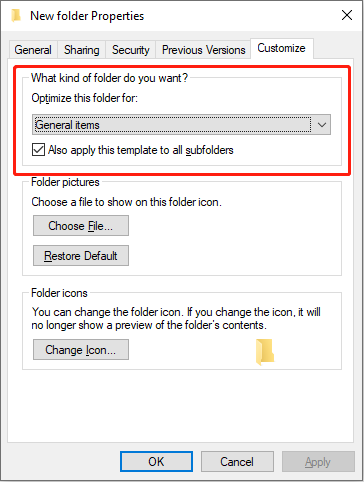This screenshot has width=364, height=482.
Task: Toggle 'Also apply this template to all subfolders' checkbox
Action: coord(38,150)
